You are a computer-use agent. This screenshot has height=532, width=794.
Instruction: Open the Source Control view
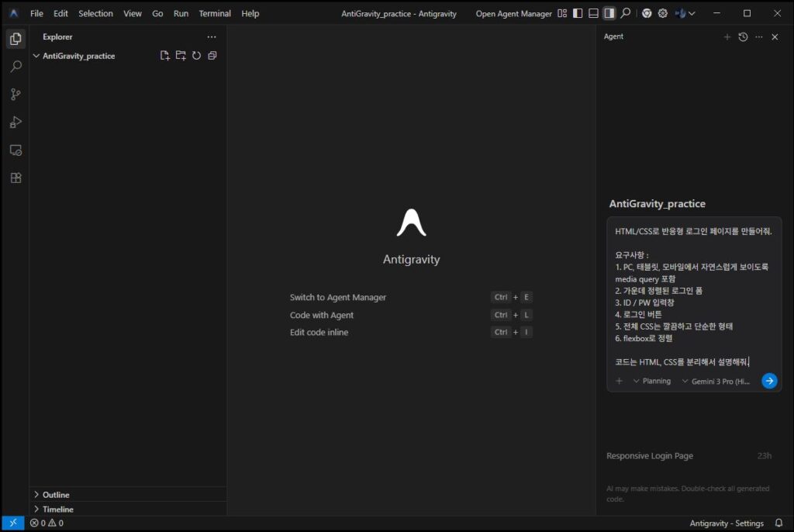[x=16, y=95]
